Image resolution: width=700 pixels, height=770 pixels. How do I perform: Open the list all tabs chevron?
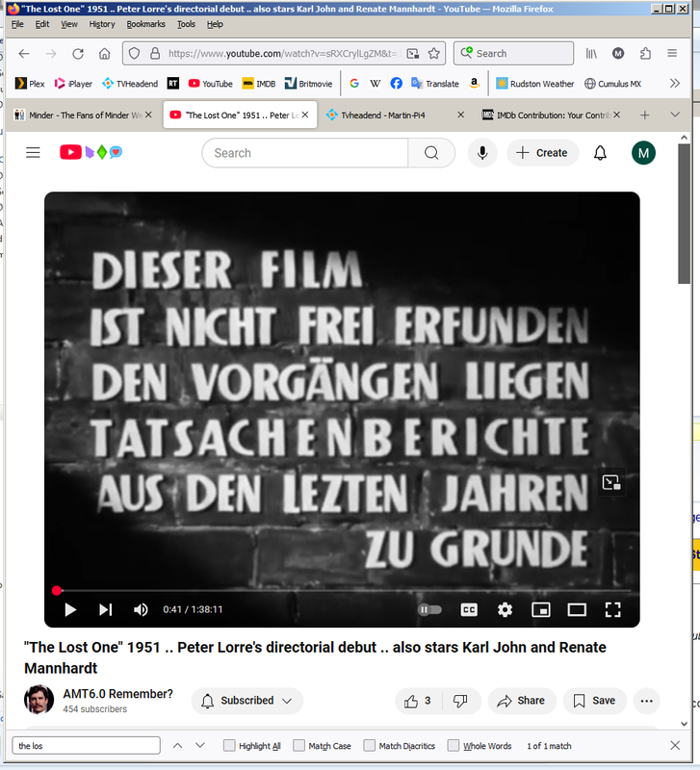[x=675, y=115]
